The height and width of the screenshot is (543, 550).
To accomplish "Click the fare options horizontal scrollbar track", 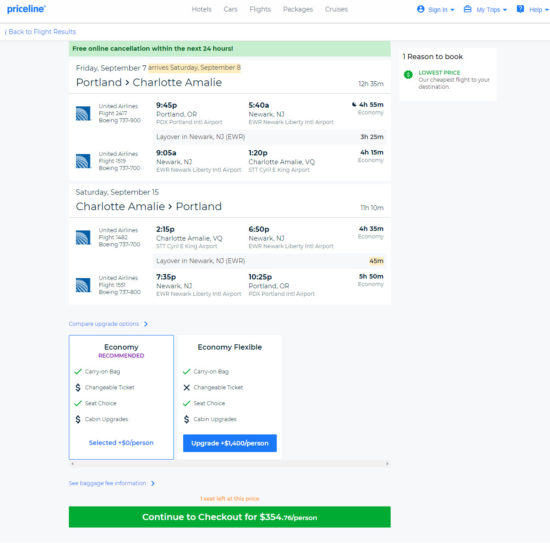I will coord(230,464).
